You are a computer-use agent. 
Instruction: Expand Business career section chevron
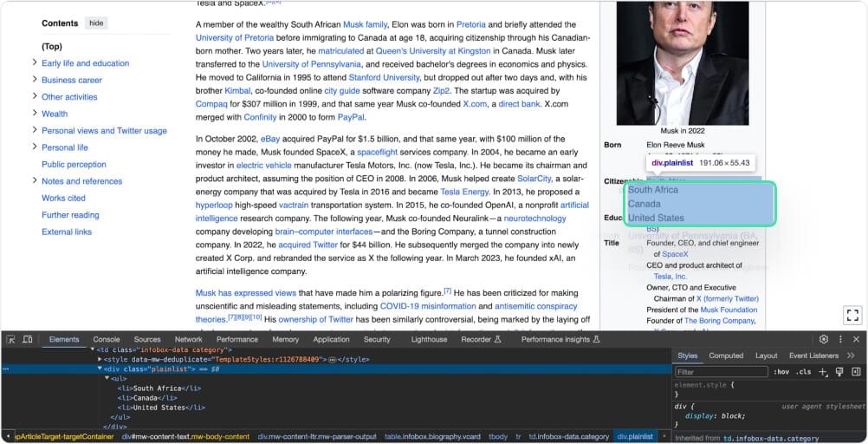pos(35,80)
